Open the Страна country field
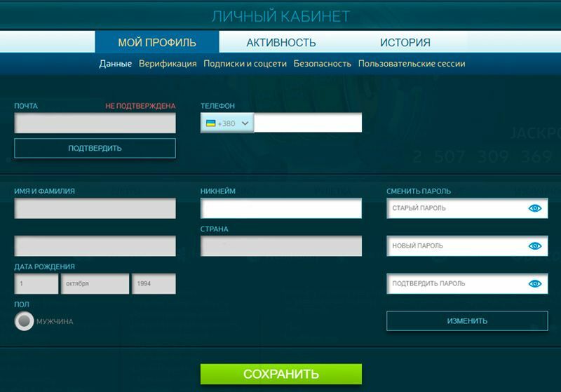Viewport: 561px width, 392px height. pyautogui.click(x=281, y=245)
